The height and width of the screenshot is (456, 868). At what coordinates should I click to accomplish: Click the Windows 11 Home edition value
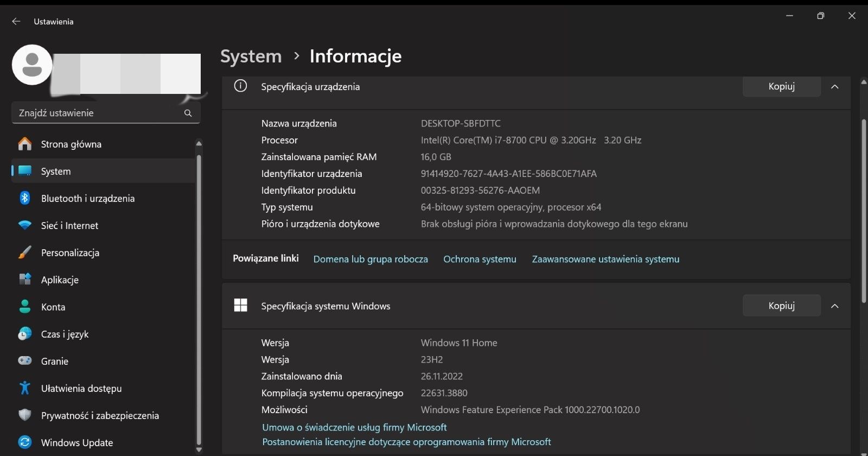[459, 343]
